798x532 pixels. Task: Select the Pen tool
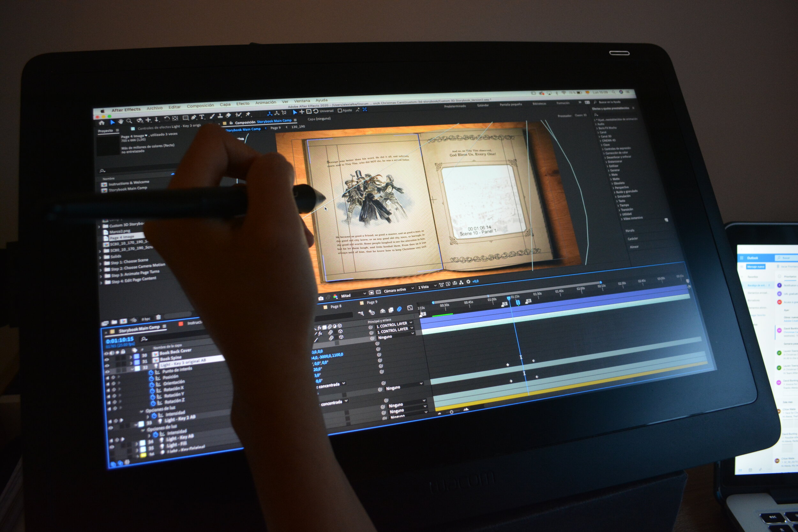coord(193,117)
